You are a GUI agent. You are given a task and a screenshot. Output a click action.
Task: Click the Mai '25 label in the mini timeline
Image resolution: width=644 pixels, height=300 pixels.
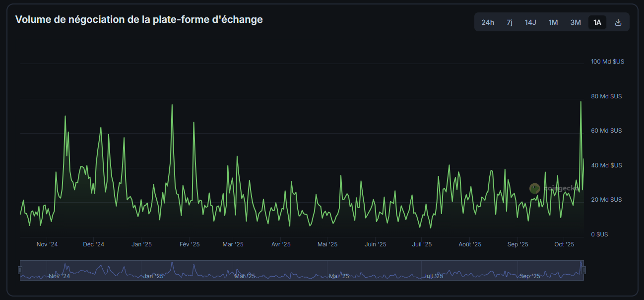tap(338, 276)
